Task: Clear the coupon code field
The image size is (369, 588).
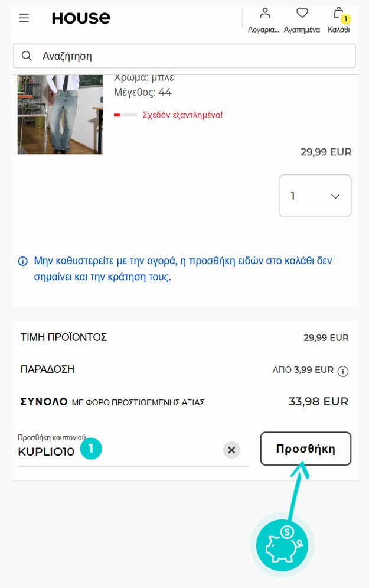Action: [231, 450]
